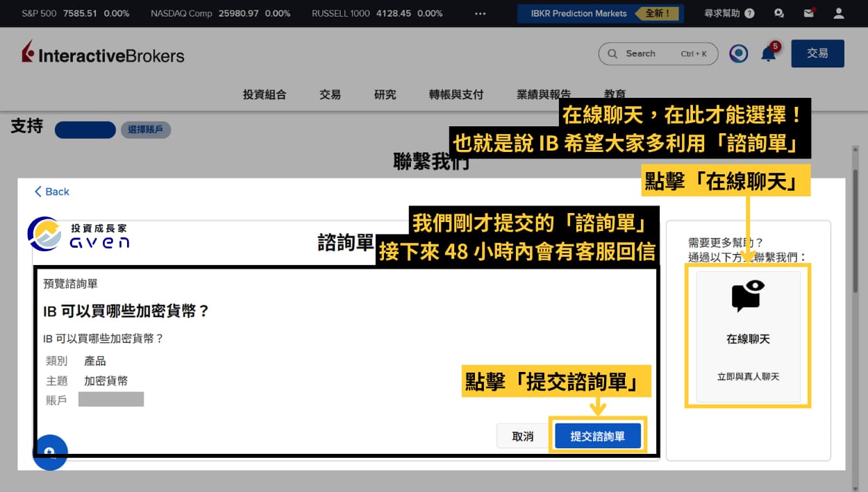Open IBKR Prediction Markets banner

click(601, 13)
